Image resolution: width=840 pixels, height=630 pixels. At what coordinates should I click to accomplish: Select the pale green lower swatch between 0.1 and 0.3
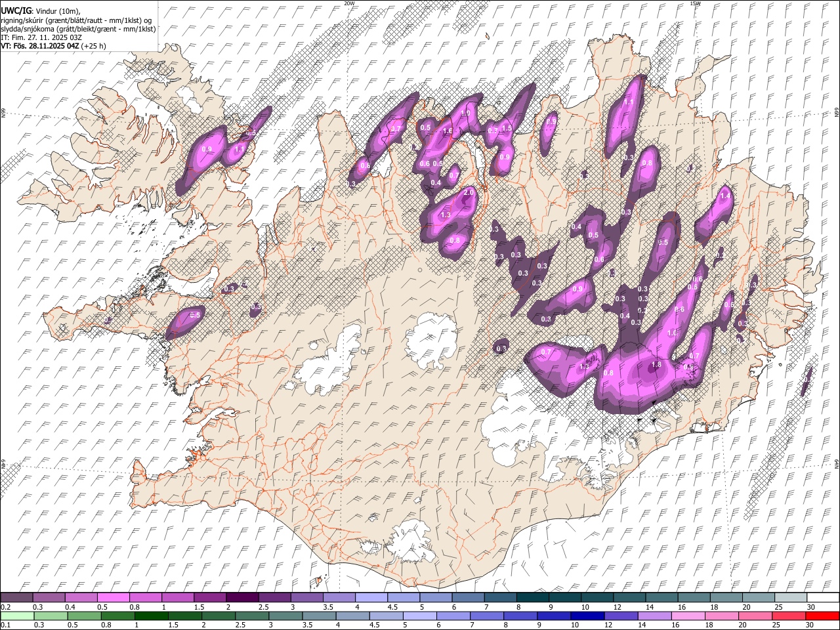point(18,616)
